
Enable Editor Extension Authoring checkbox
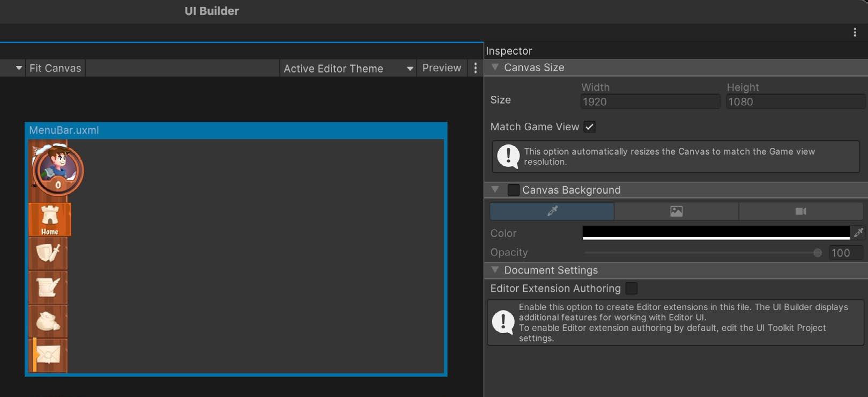point(632,288)
